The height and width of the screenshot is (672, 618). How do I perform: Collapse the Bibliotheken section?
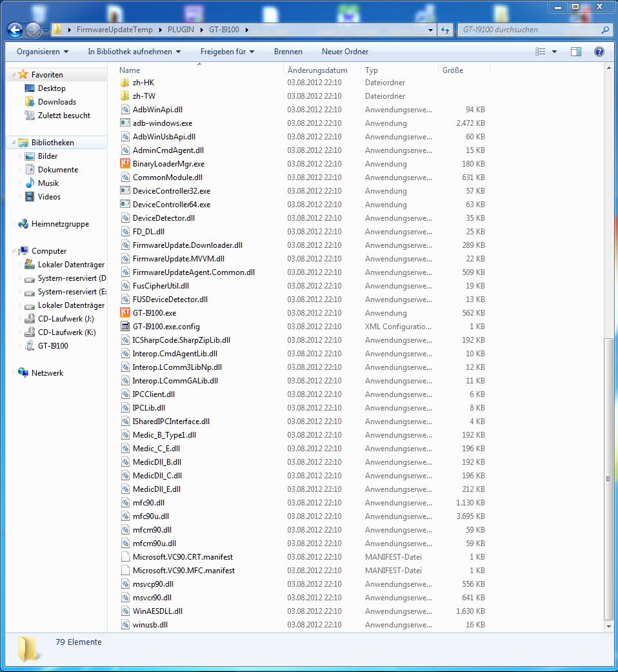coord(14,142)
